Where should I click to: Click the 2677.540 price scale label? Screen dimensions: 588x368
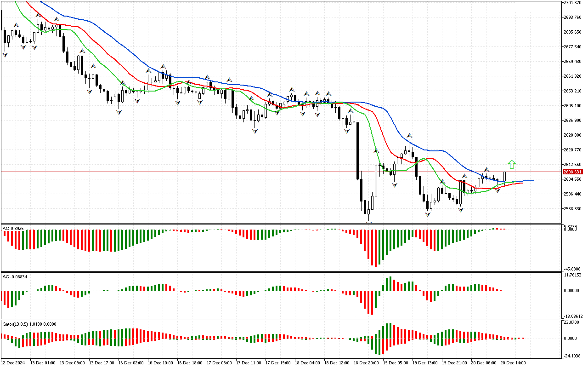(573, 47)
